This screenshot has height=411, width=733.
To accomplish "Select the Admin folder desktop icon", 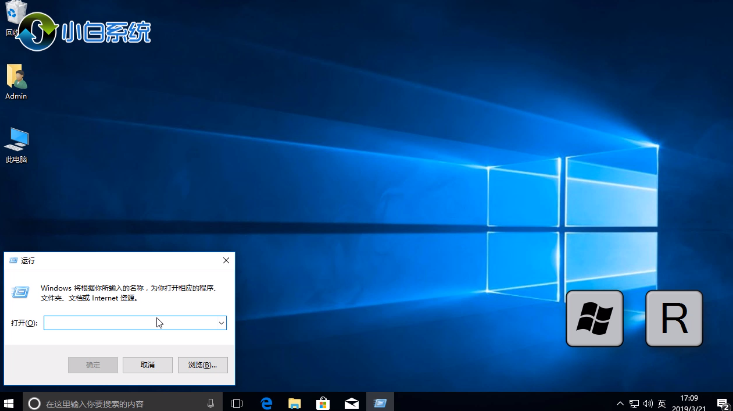I will tap(16, 78).
